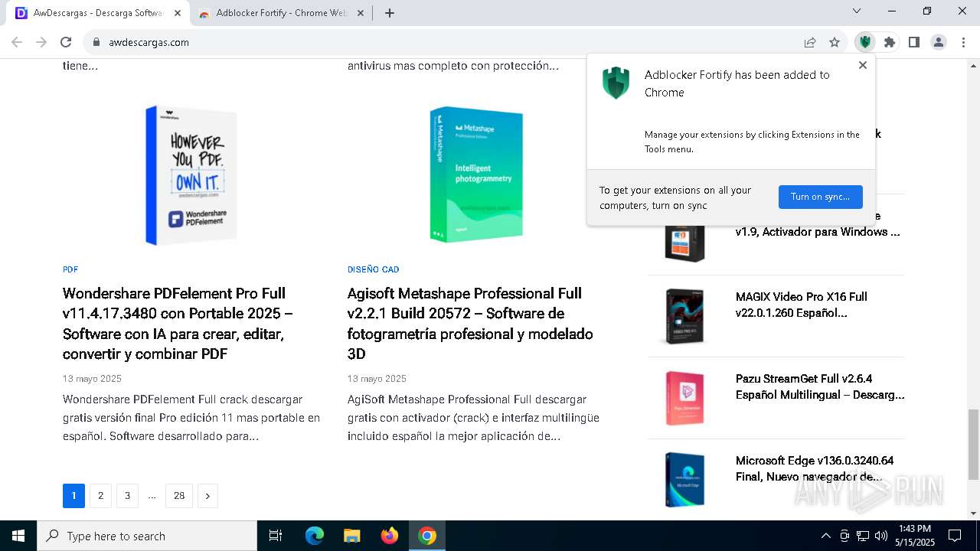
Task: Close the Adblocker Fortify popup
Action: [863, 65]
